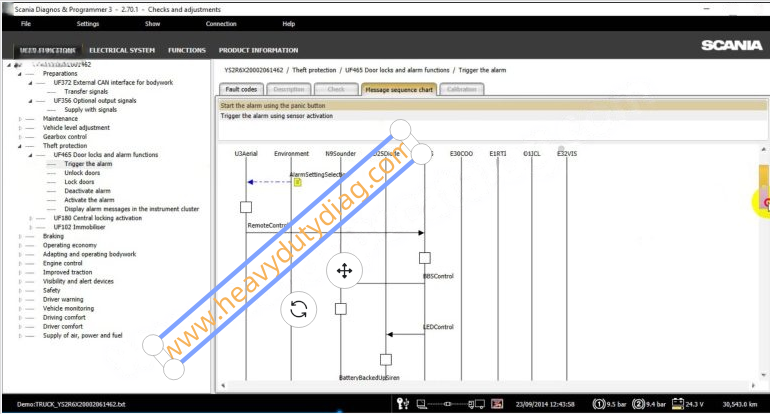The width and height of the screenshot is (770, 414).
Task: Click the 30,543.0 km odometer reading
Action: coord(740,404)
